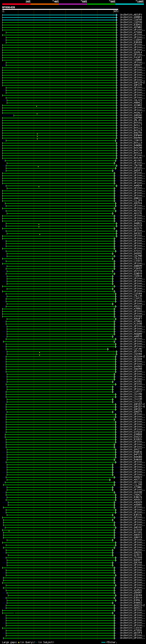
Task: Click the UniRef100_Q9GPN8 entry
Action: [131, 118]
